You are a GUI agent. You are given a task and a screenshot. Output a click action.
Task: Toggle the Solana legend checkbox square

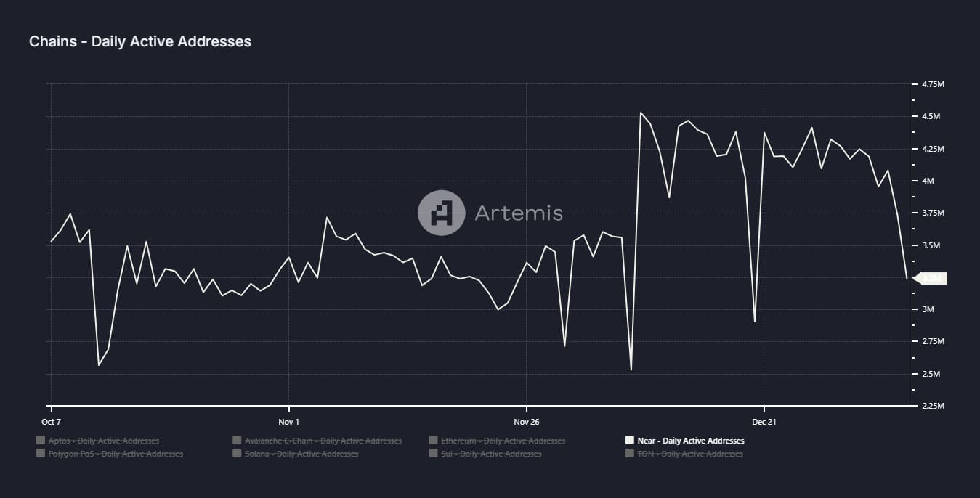click(x=237, y=454)
